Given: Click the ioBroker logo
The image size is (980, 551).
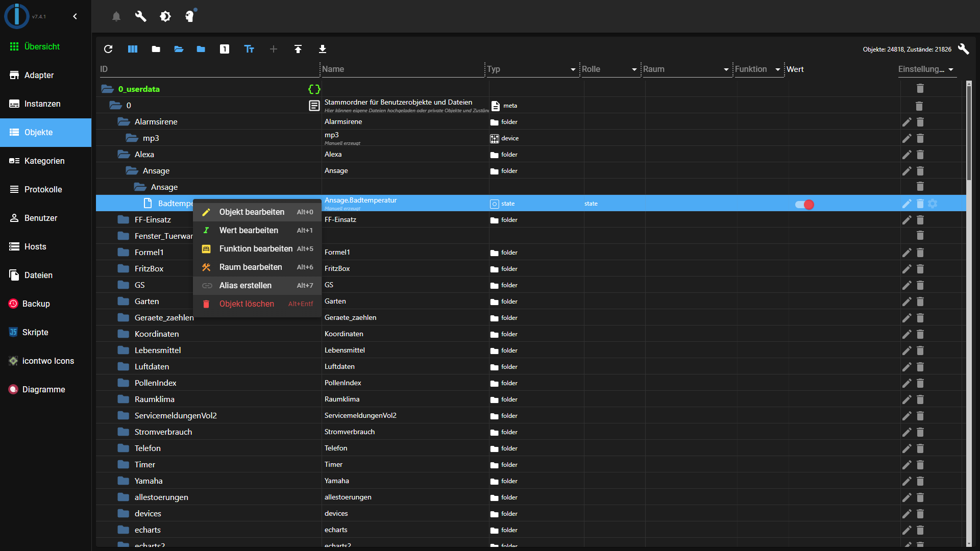Looking at the screenshot, I should click(x=17, y=16).
